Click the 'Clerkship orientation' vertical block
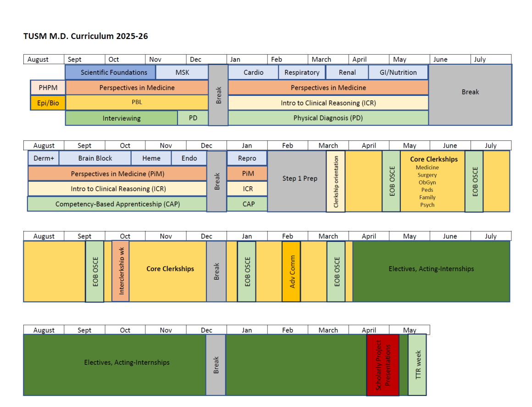This screenshot has width=532, height=407. pyautogui.click(x=336, y=182)
